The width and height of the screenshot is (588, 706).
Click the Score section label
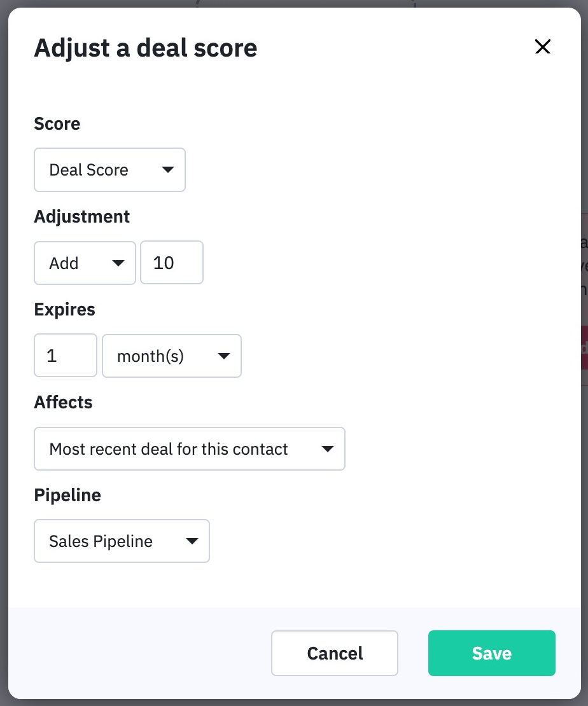click(57, 124)
